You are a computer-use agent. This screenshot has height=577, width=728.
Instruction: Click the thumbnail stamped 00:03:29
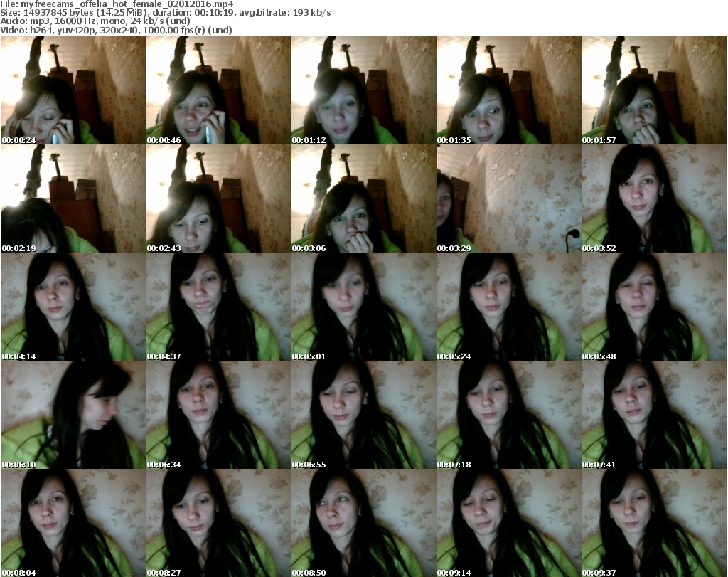tap(509, 198)
